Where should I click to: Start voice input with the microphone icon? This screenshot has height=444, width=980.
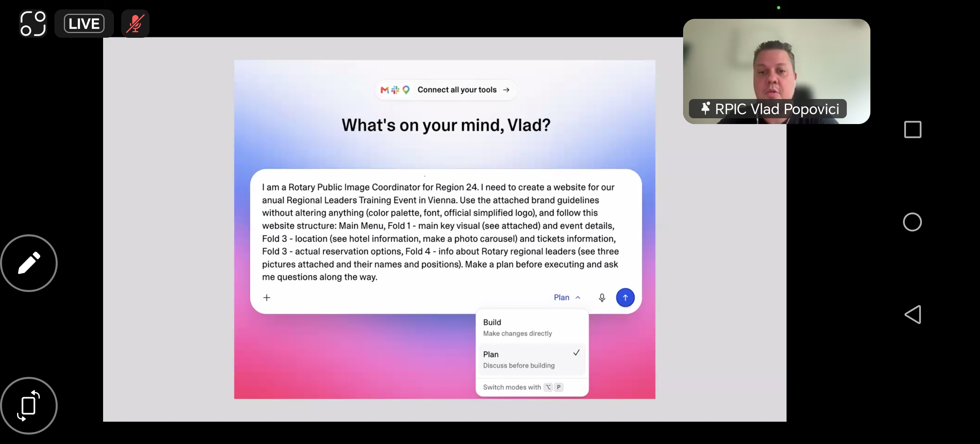click(x=602, y=297)
